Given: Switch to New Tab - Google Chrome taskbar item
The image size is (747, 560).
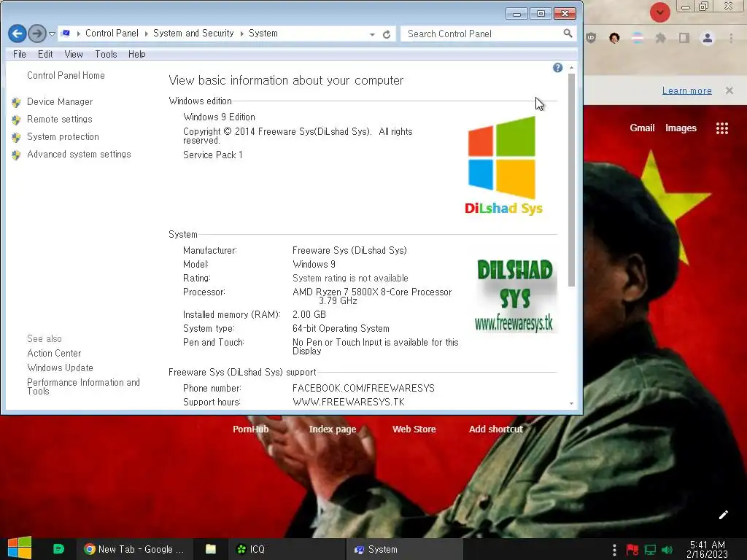Looking at the screenshot, I should coord(134,549).
